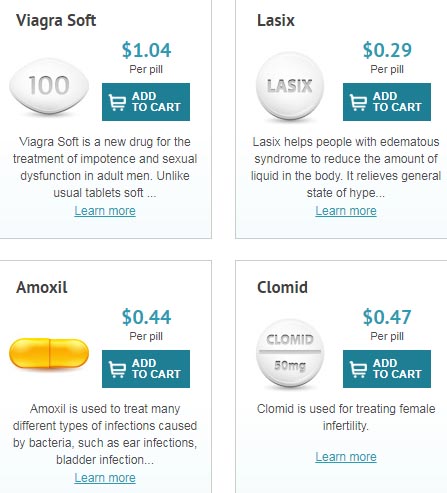
Task: Click the cart icon on Amoxil button
Action: pyautogui.click(x=117, y=369)
